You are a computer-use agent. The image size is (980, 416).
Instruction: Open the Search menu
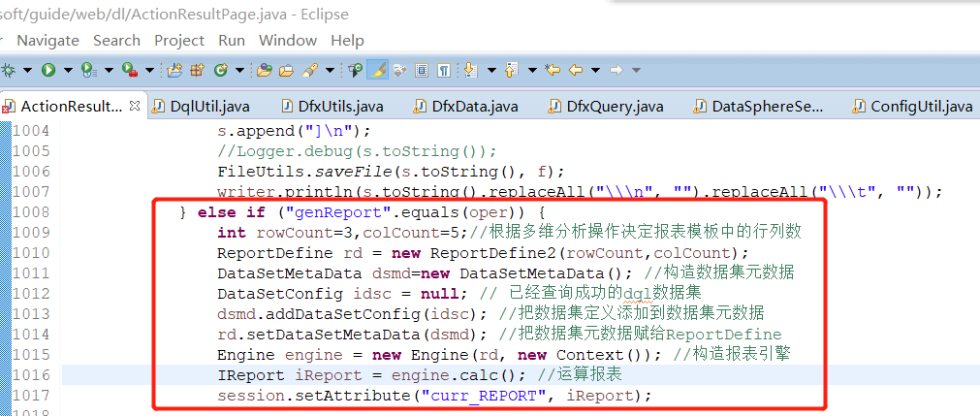pos(117,41)
